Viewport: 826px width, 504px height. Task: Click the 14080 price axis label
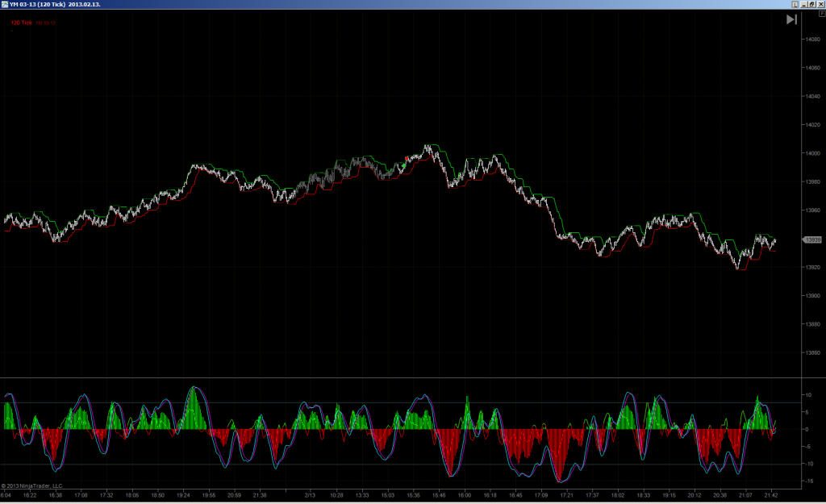pyautogui.click(x=813, y=40)
